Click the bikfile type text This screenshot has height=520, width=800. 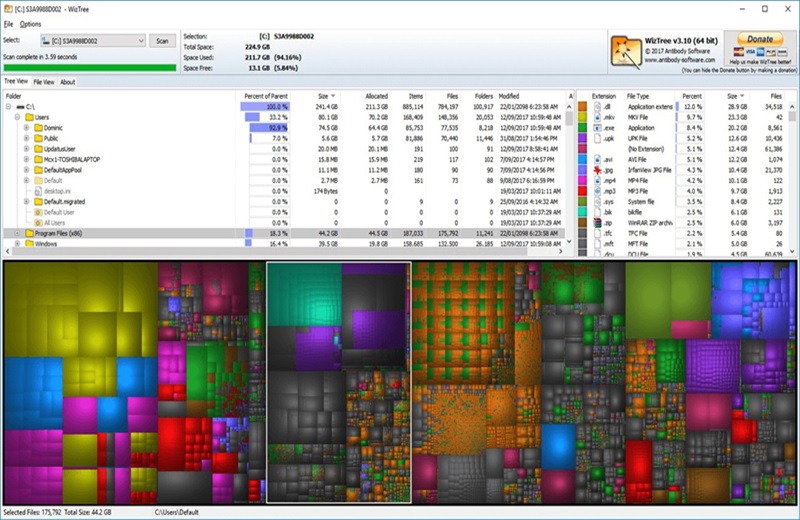tap(635, 212)
